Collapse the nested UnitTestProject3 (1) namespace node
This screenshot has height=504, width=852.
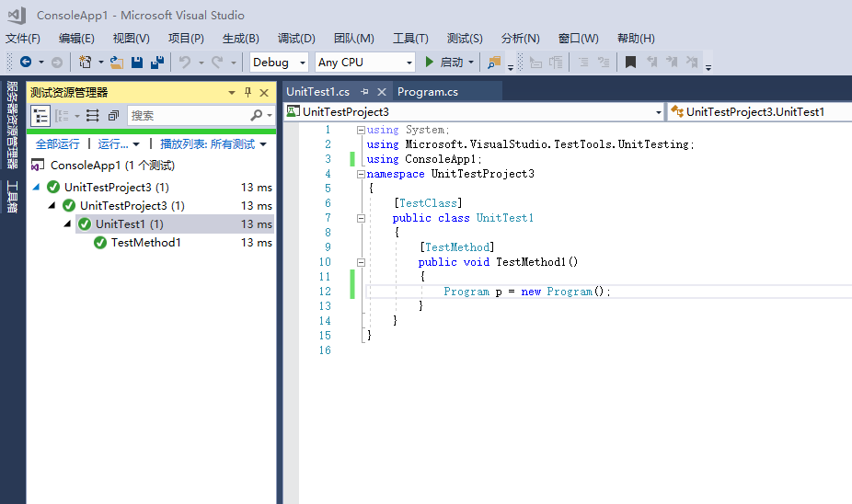(x=52, y=205)
